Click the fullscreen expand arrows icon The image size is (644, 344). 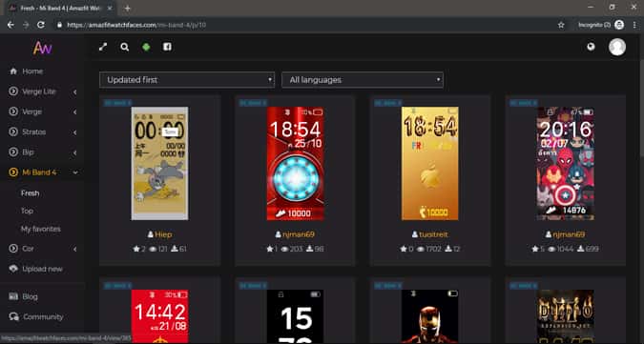(103, 47)
